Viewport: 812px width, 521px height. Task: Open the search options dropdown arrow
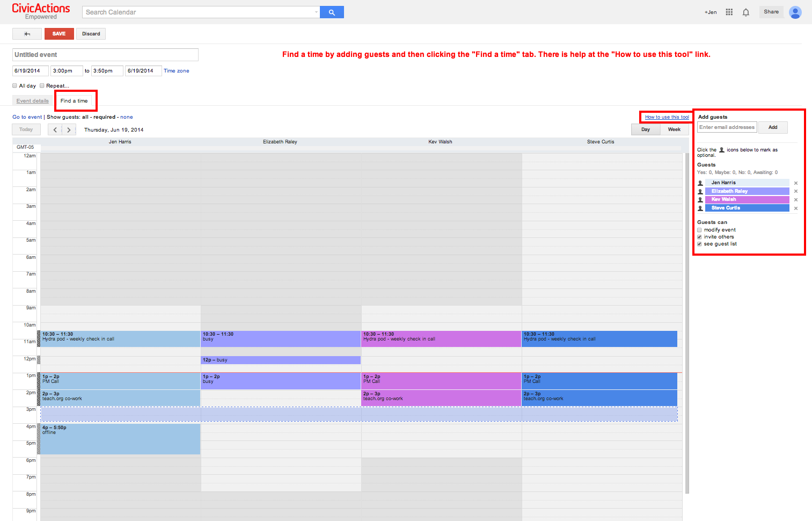tap(316, 11)
